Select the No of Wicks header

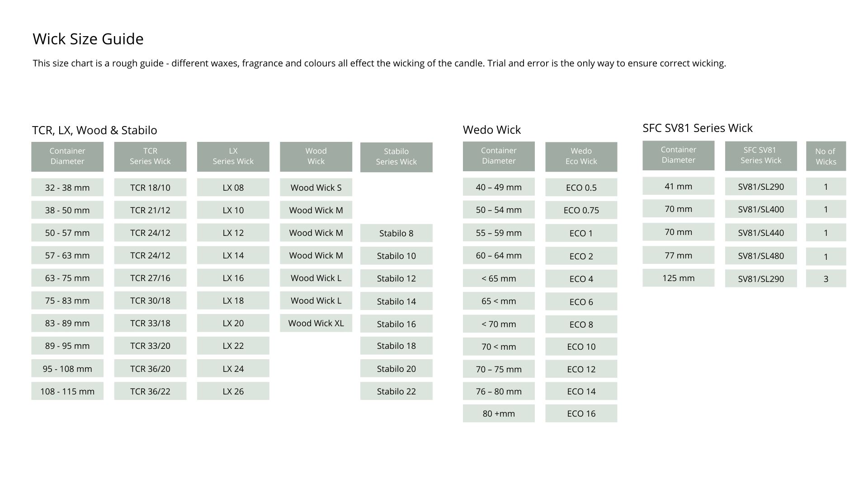(826, 156)
